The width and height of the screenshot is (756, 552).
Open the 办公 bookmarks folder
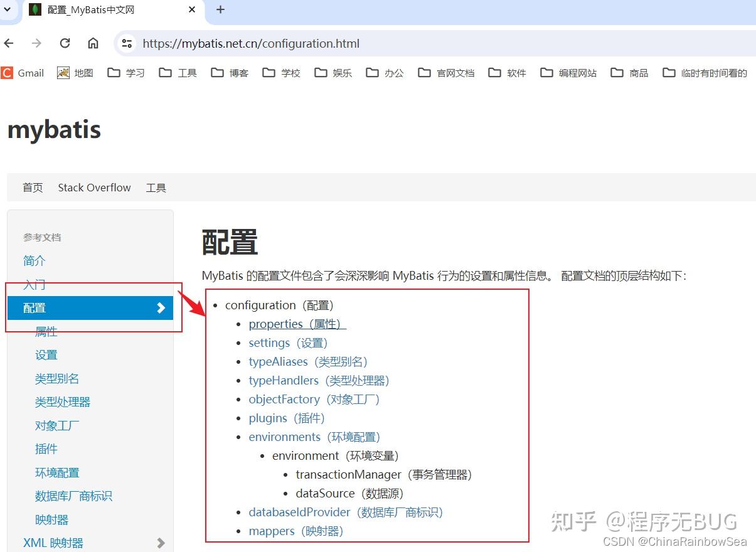(385, 73)
